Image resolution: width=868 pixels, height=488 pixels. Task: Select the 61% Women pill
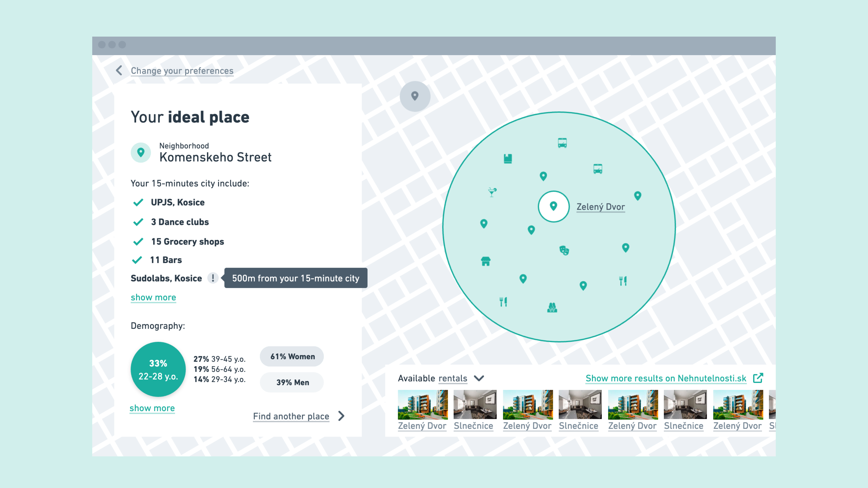(292, 356)
